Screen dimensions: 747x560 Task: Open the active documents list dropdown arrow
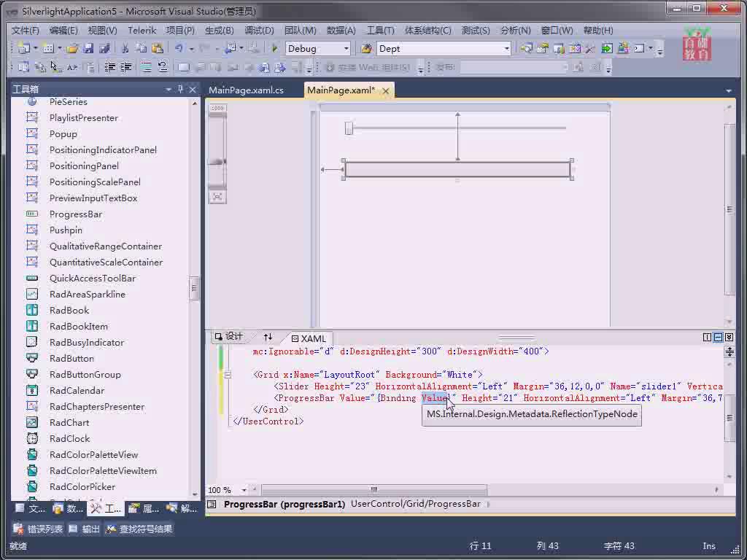point(729,90)
